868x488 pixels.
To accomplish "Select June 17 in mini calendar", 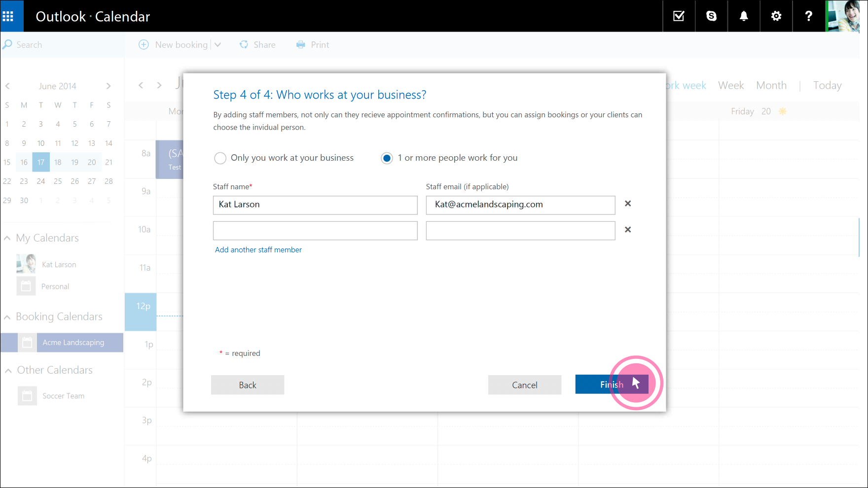I will coord(41,162).
